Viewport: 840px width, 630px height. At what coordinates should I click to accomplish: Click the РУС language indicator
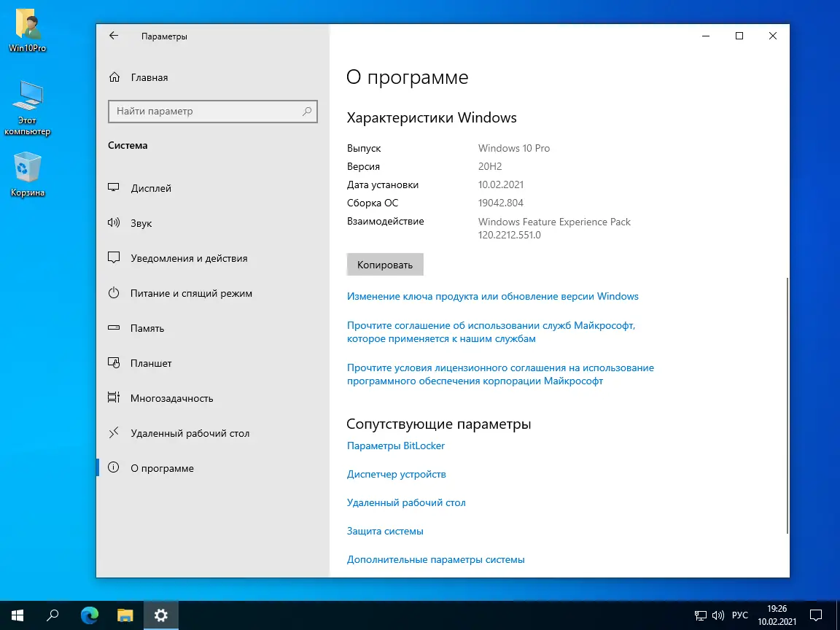[739, 615]
